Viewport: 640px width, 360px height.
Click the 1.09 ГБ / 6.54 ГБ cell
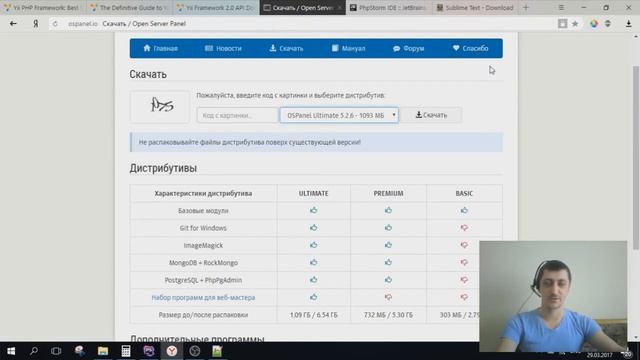click(x=313, y=315)
